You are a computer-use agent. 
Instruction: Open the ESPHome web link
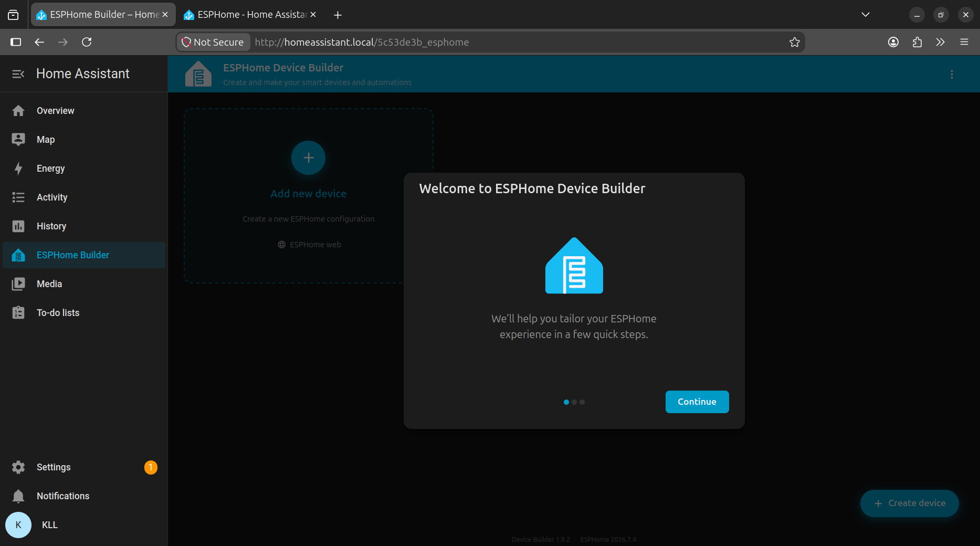pos(310,245)
